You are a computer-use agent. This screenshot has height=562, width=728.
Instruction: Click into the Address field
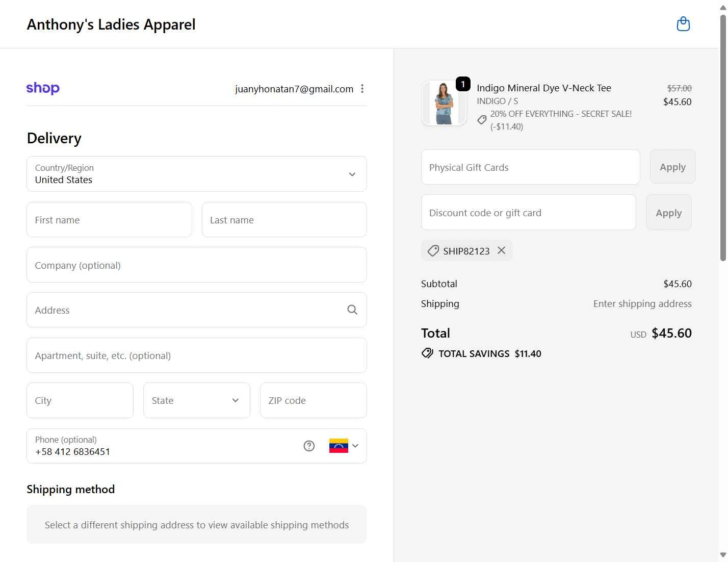pyautogui.click(x=197, y=310)
